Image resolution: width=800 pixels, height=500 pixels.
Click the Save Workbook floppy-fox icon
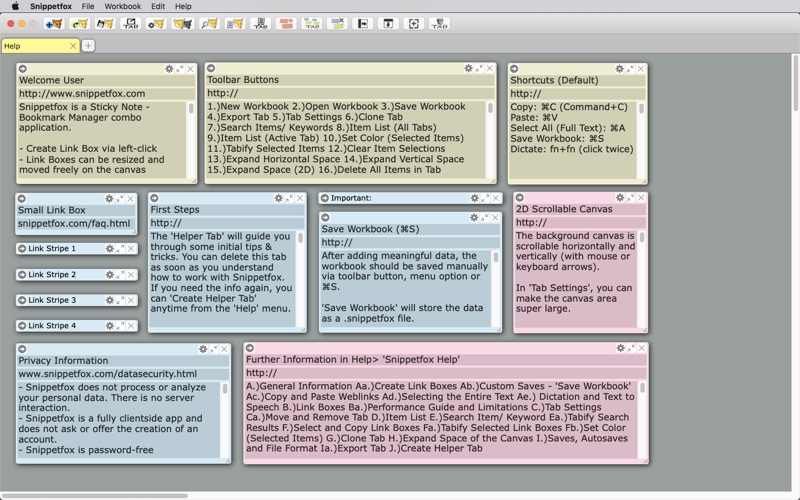pos(105,23)
